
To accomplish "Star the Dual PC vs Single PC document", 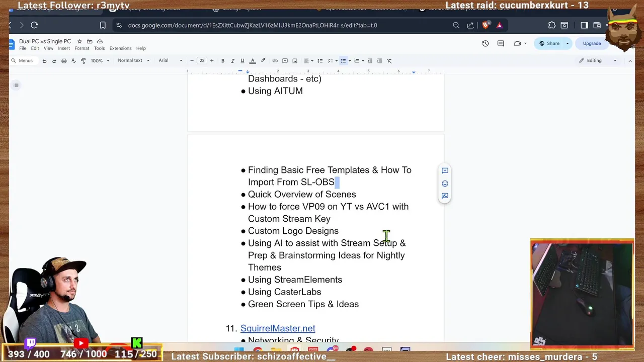I will click(79, 41).
